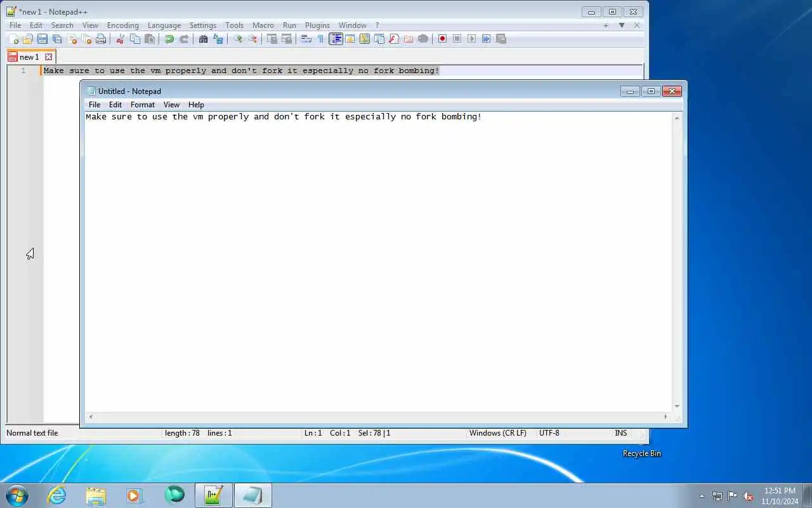Screen dimensions: 812x508
Task: Open the Format menu in Untitled Notepad
Action: coord(143,105)
